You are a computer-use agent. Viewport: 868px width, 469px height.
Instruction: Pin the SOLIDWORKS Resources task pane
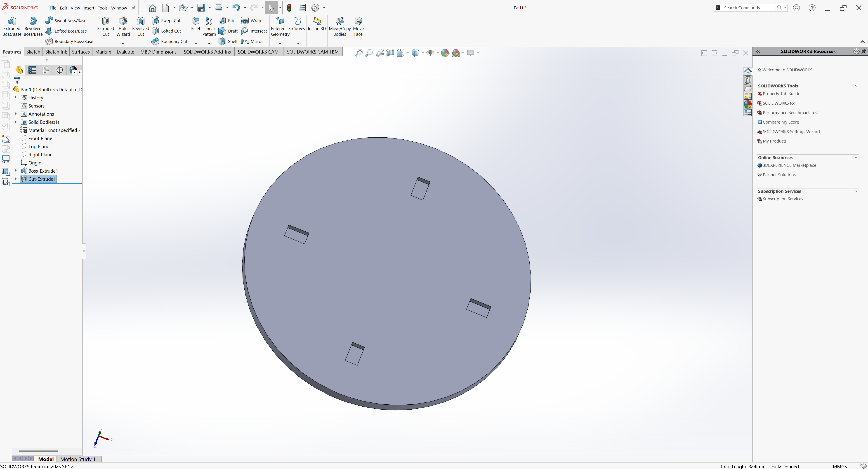[864, 52]
